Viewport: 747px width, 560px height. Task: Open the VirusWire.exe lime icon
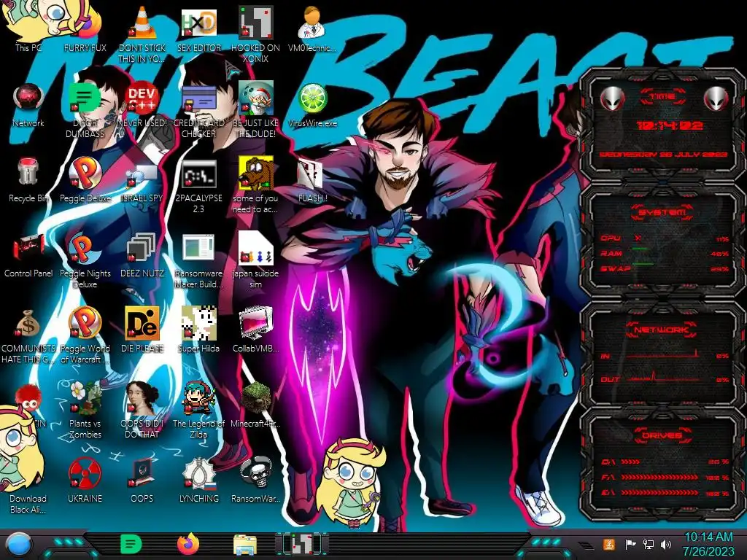point(312,105)
